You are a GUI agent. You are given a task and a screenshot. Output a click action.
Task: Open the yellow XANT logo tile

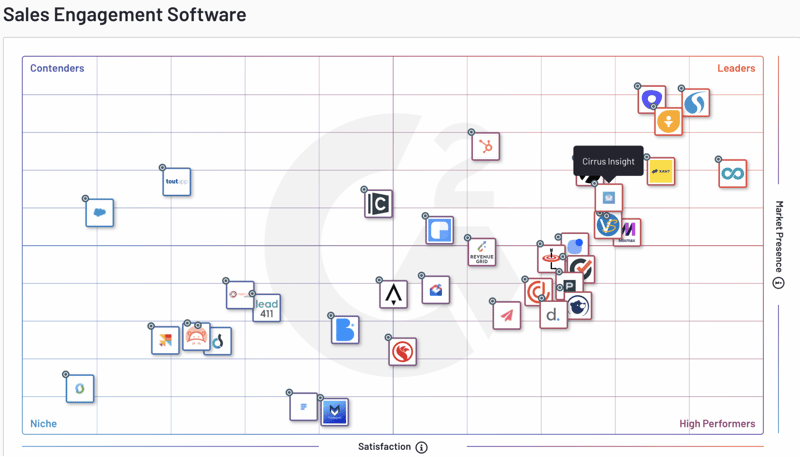point(661,171)
